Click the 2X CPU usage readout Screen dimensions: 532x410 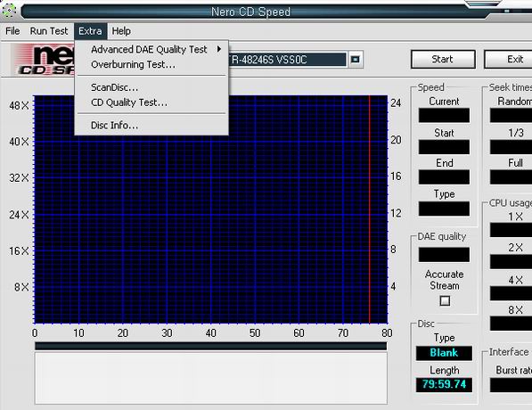tap(511, 262)
